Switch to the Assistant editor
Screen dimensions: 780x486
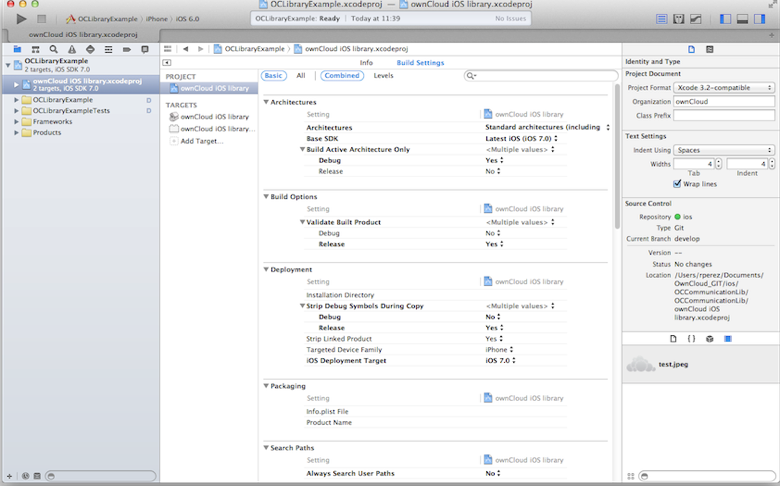pos(679,18)
